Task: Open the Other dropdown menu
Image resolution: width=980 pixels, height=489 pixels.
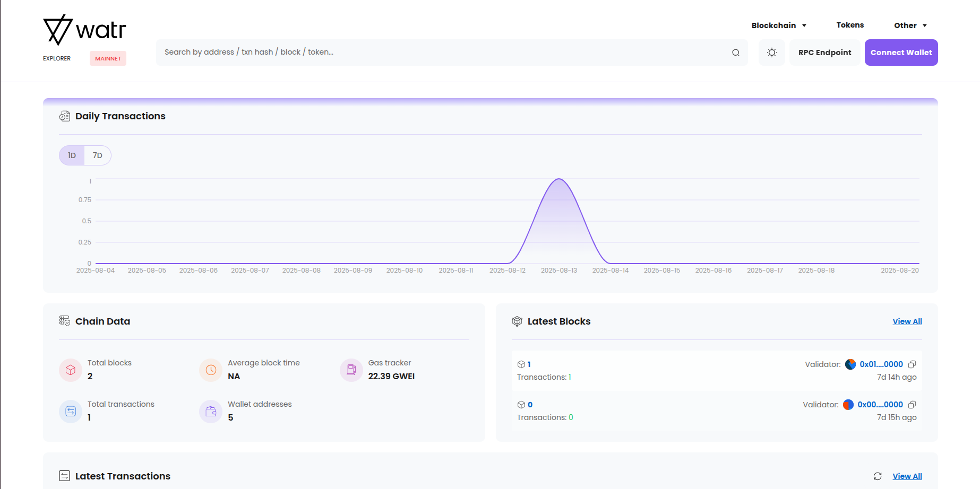Action: 910,25
